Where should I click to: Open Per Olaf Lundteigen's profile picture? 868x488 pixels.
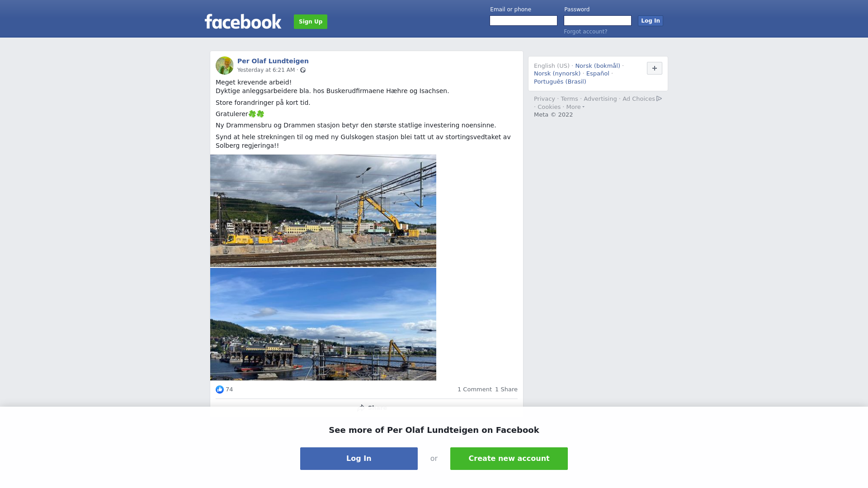pos(225,66)
